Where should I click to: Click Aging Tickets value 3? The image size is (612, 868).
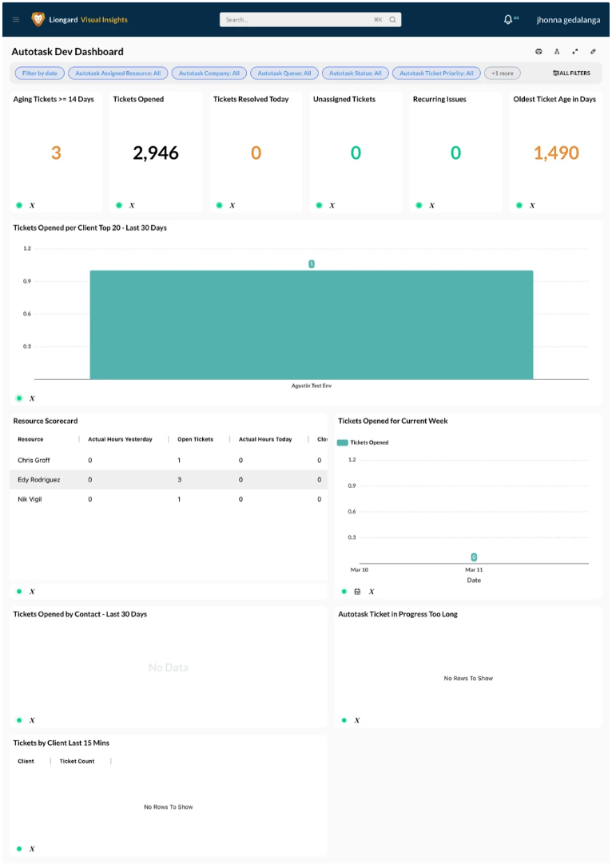(x=56, y=153)
